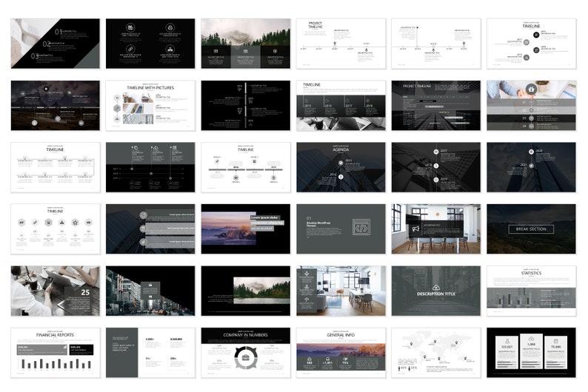Select the diagonal city street photo slide
Viewport: 588px width, 392px height.
tap(150, 291)
